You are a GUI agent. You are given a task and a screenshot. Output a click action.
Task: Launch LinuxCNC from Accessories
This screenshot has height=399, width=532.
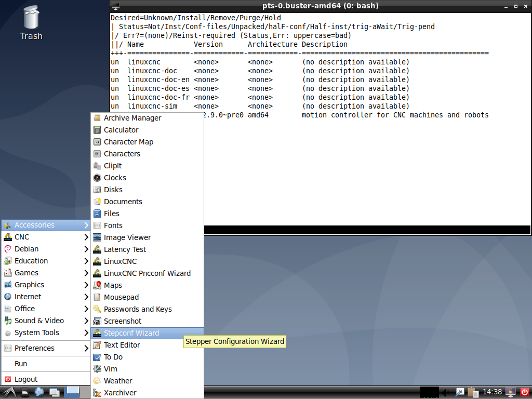pos(147,261)
